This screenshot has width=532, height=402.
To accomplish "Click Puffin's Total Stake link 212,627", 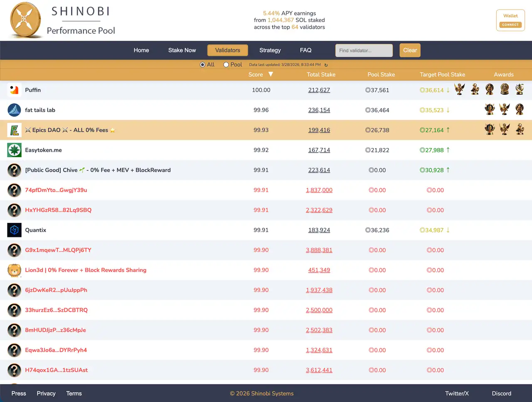I will click(x=319, y=90).
